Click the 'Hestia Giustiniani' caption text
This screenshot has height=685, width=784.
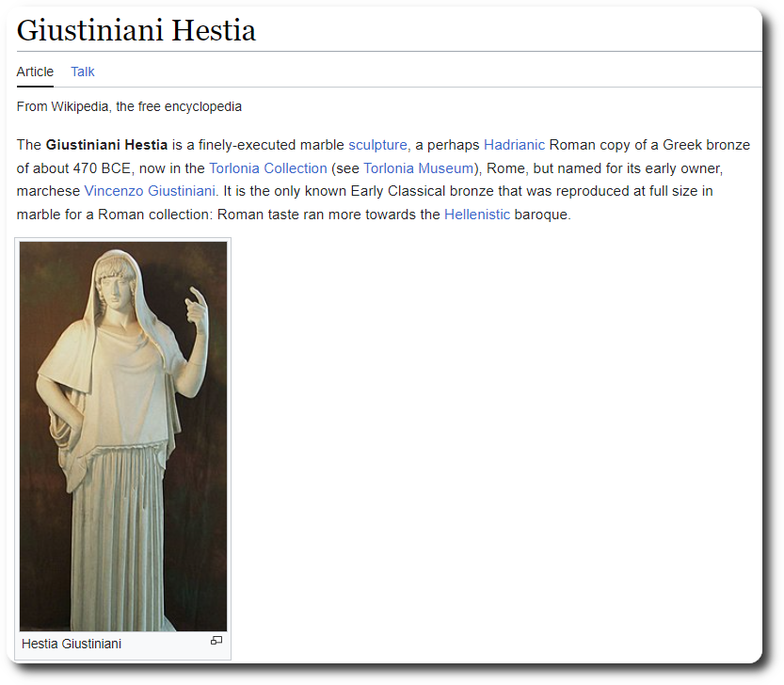coord(72,644)
